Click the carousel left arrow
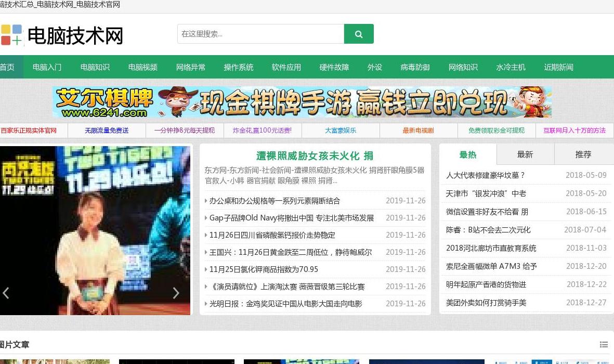614x364 pixels. pyautogui.click(x=6, y=293)
